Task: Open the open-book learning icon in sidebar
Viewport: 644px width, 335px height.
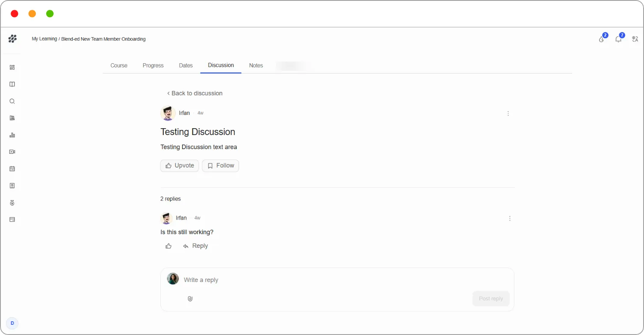Action: click(12, 84)
